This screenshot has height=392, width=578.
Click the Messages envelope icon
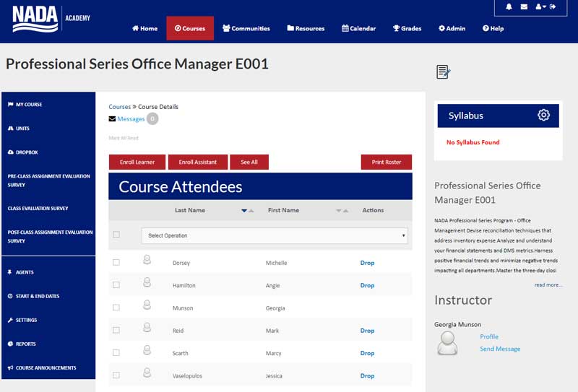tap(112, 118)
